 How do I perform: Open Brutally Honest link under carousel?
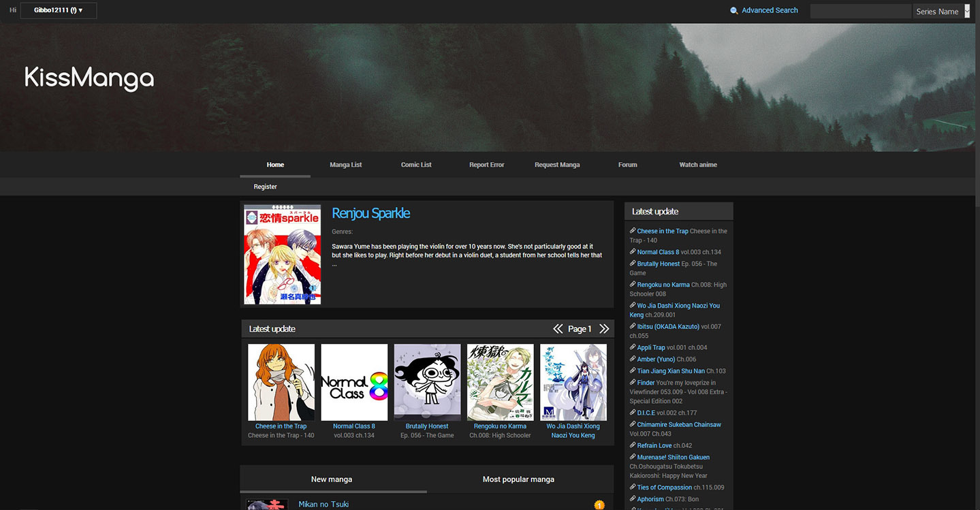[427, 426]
